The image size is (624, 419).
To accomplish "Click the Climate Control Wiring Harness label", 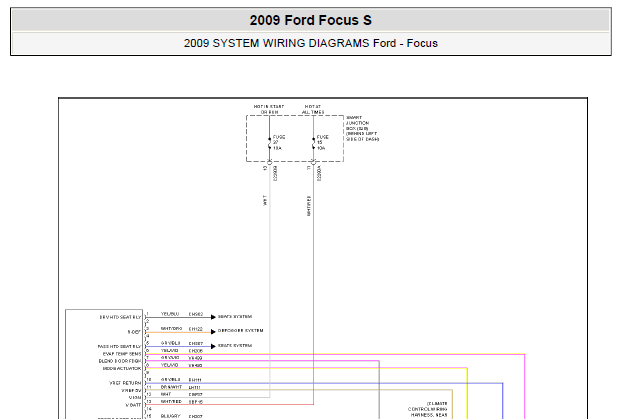I will [x=427, y=409].
